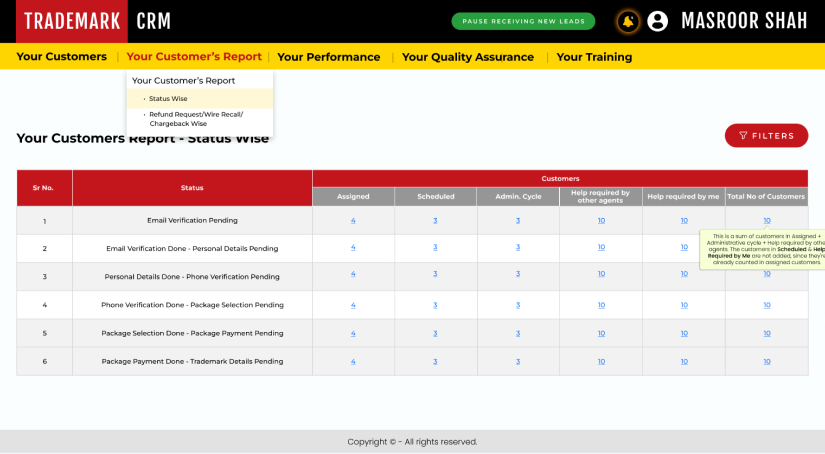Click Assigned count for Email Verification Pending
The height and width of the screenshot is (454, 825).
(x=353, y=220)
